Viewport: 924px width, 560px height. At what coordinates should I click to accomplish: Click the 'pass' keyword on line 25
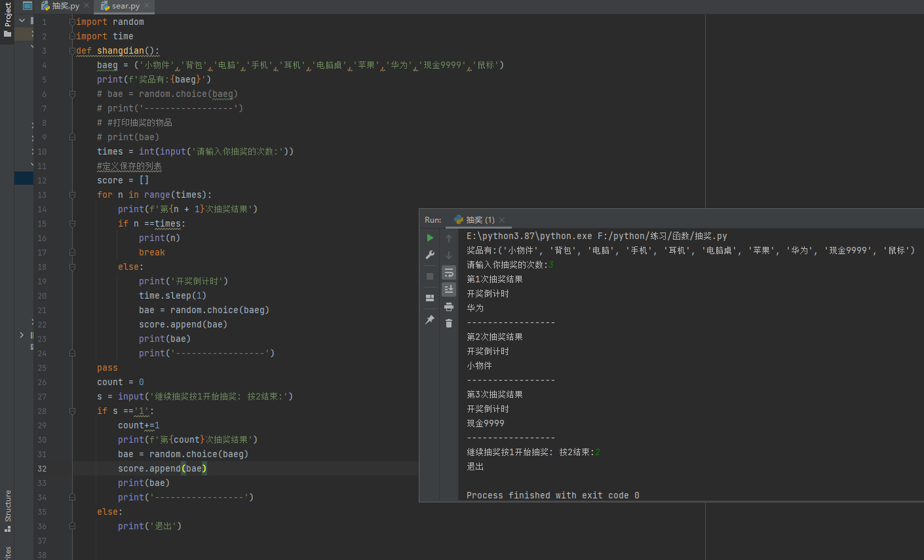click(107, 367)
